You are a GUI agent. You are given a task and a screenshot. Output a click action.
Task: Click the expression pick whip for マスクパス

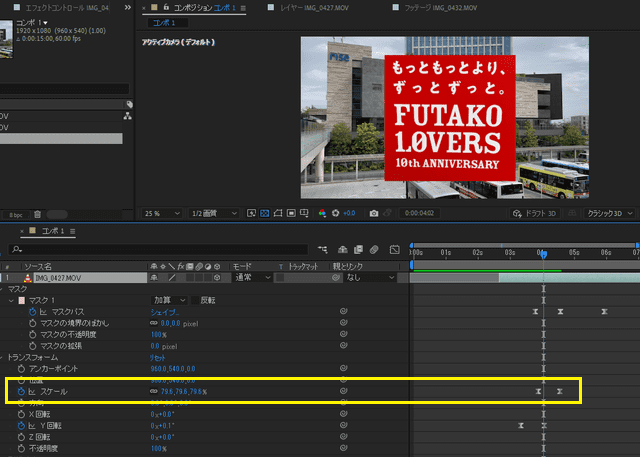344,311
